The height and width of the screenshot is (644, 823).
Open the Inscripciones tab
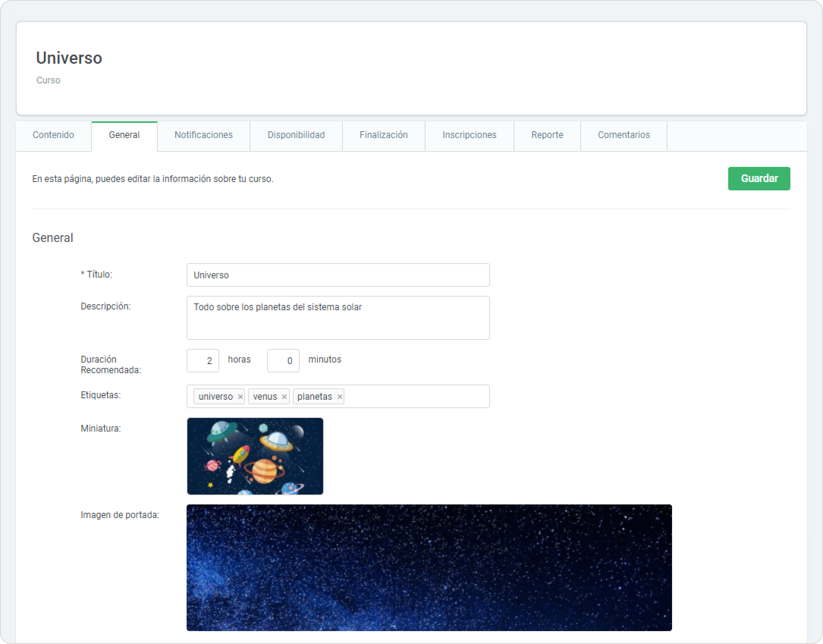tap(469, 135)
